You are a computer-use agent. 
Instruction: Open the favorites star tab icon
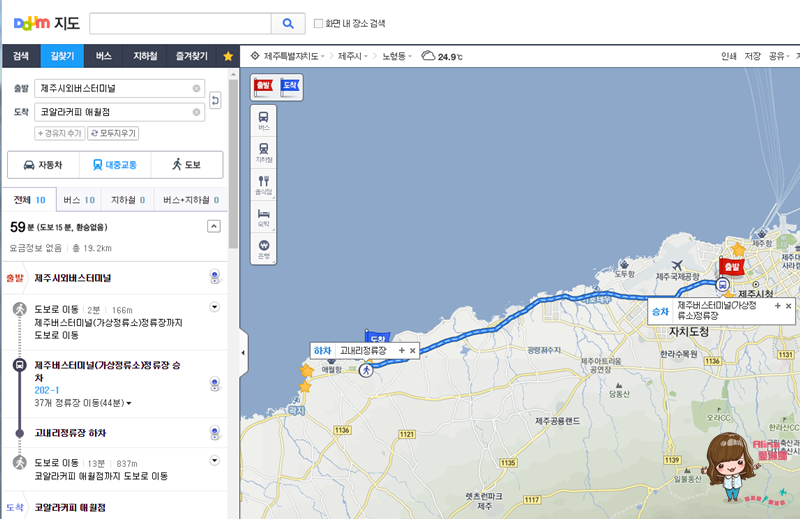click(228, 56)
